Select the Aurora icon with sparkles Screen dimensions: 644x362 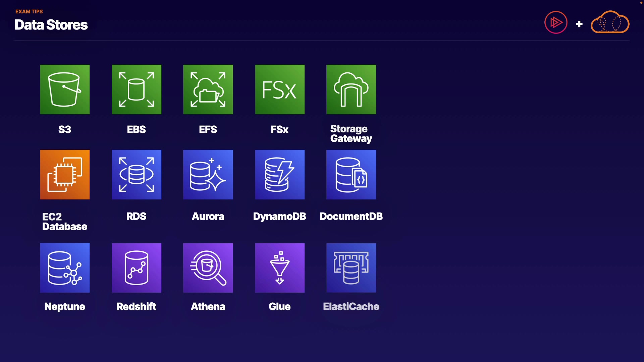tap(208, 175)
